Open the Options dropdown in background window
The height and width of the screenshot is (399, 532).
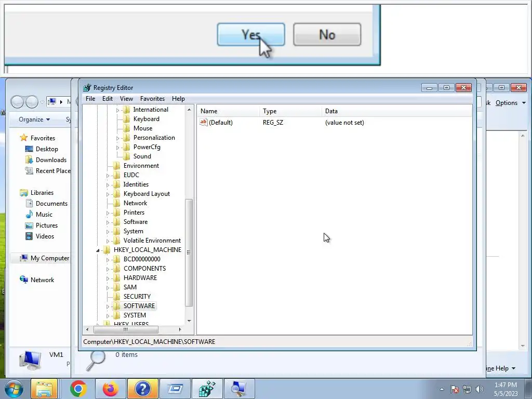511,103
